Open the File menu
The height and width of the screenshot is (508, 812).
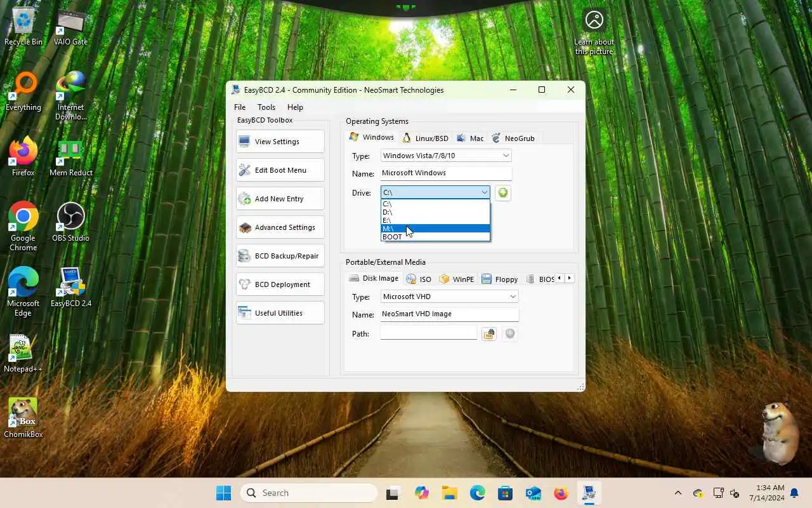click(x=240, y=107)
